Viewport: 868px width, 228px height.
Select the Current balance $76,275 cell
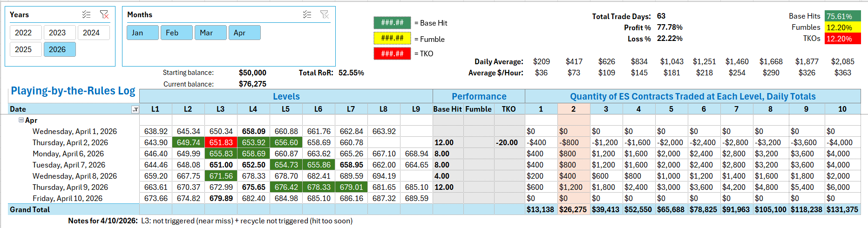[x=252, y=84]
